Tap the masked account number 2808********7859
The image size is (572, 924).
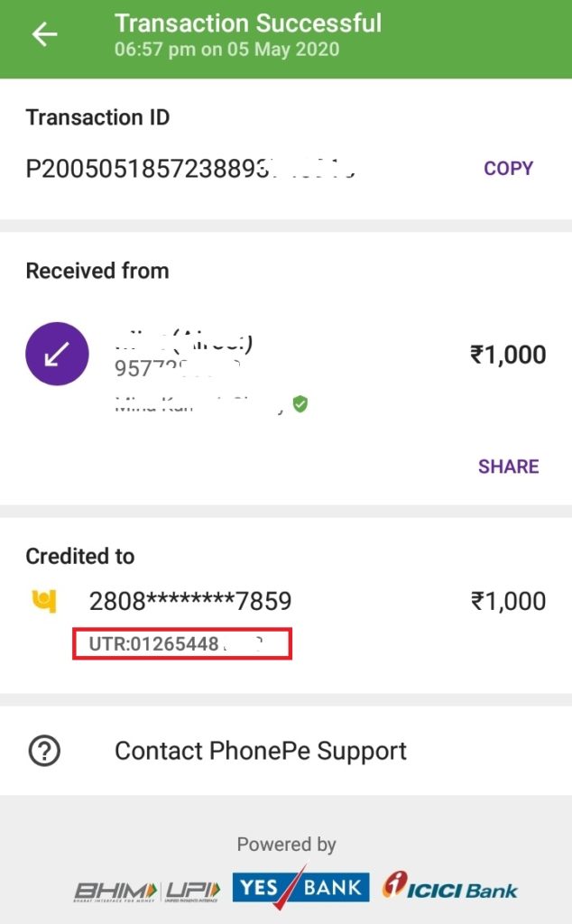189,601
